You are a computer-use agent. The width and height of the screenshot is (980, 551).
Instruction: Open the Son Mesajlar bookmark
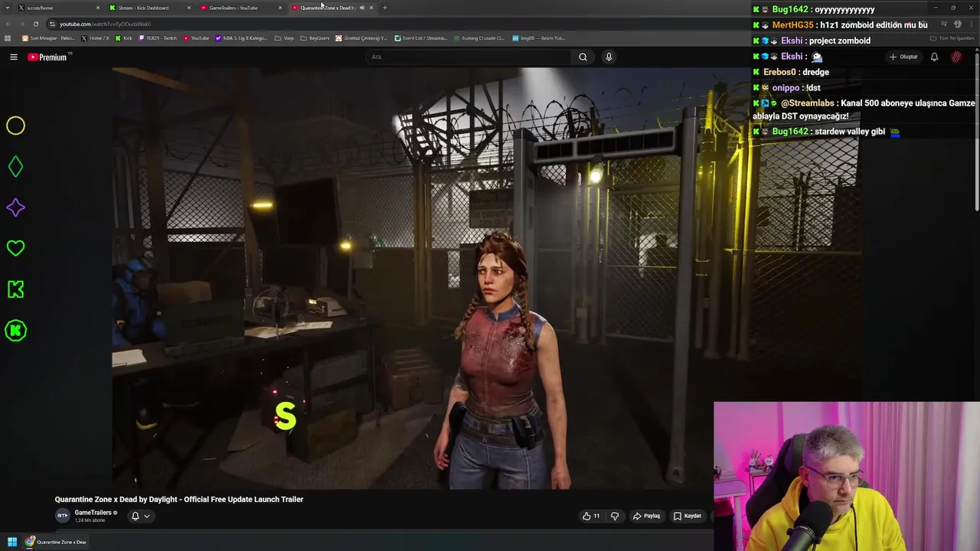pyautogui.click(x=48, y=37)
